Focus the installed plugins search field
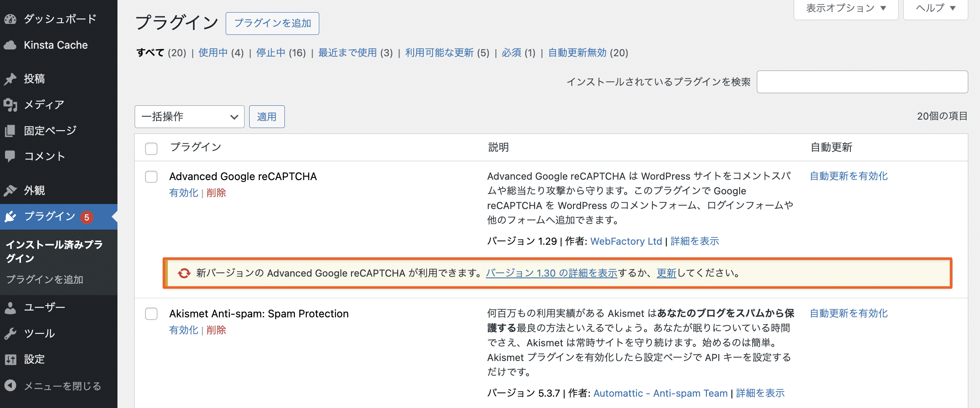 click(862, 82)
